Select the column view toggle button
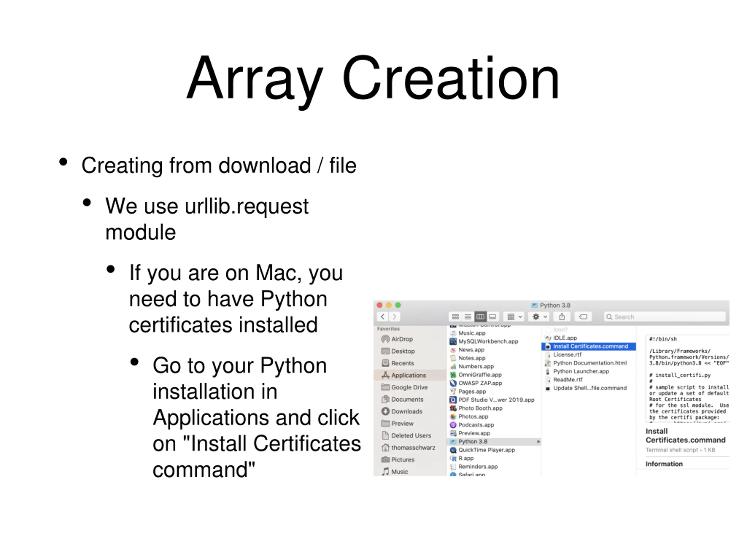The height and width of the screenshot is (560, 747). [480, 317]
